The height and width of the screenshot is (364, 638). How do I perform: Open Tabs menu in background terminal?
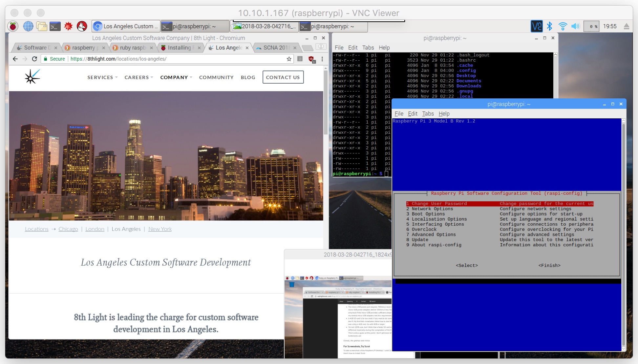click(x=368, y=48)
